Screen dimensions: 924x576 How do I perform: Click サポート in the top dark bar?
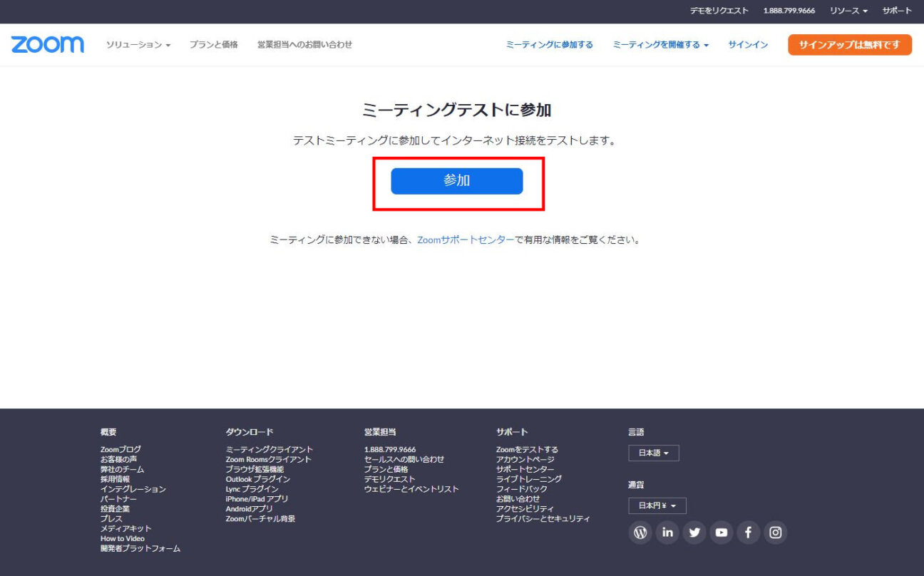[897, 11]
